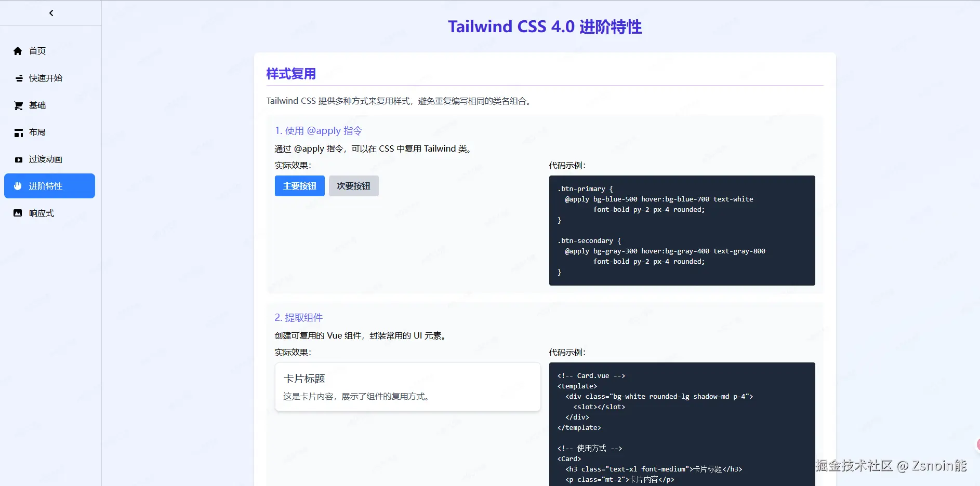Click the layout icon beside 布局

point(19,132)
